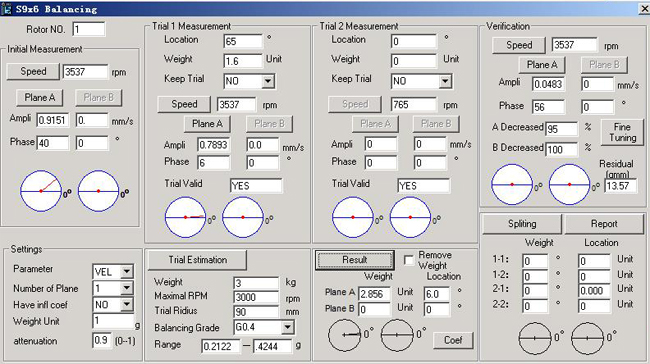This screenshot has height=364, width=650.
Task: Expand the Have infl coef dropdown
Action: [126, 305]
